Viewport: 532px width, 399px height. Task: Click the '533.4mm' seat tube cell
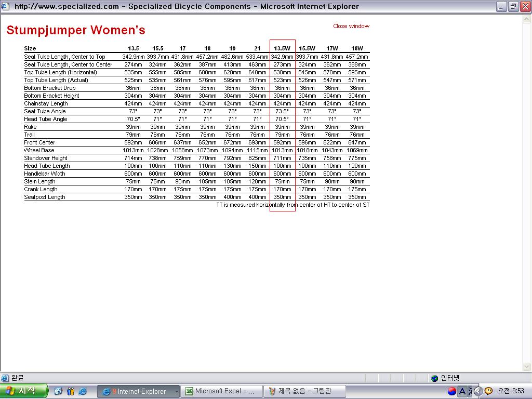click(257, 57)
